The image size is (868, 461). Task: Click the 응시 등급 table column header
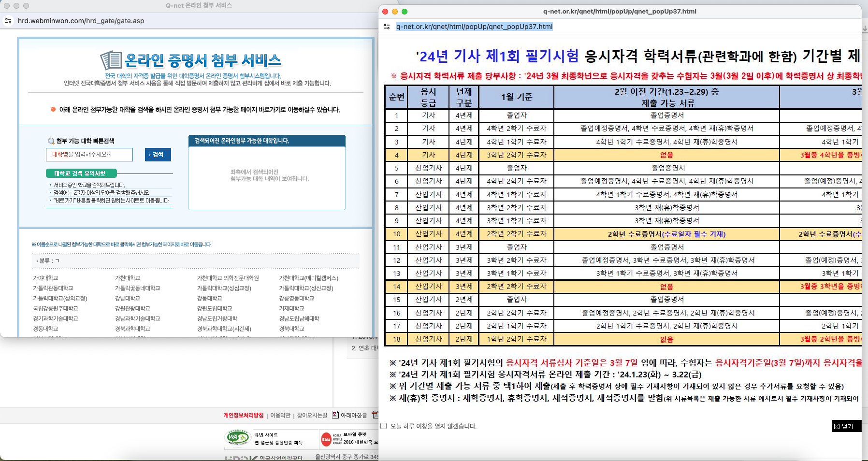tap(429, 97)
